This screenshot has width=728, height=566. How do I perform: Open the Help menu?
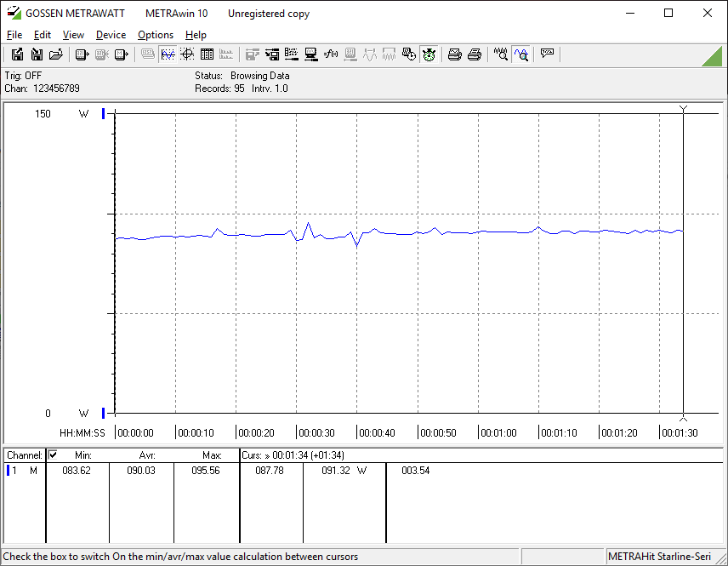pyautogui.click(x=196, y=35)
